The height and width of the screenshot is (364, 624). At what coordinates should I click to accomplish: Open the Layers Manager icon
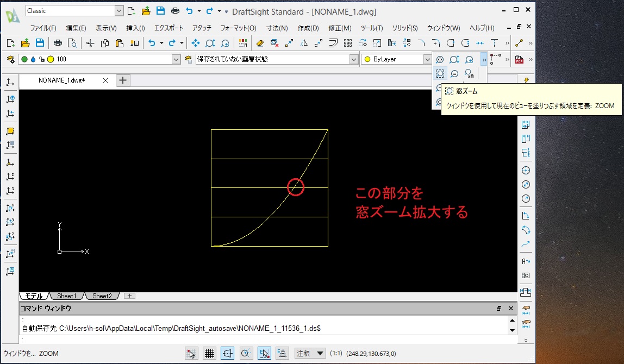click(x=11, y=59)
